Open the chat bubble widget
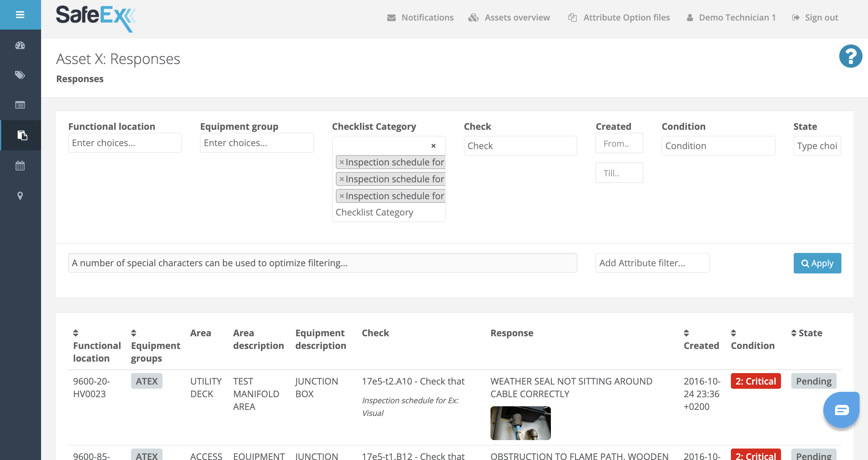The height and width of the screenshot is (460, 868). [841, 410]
